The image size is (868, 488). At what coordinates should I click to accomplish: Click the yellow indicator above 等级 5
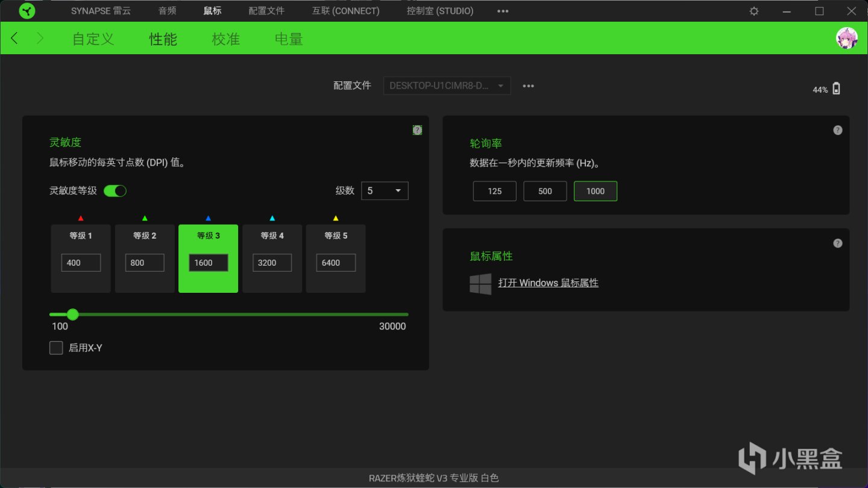(336, 218)
